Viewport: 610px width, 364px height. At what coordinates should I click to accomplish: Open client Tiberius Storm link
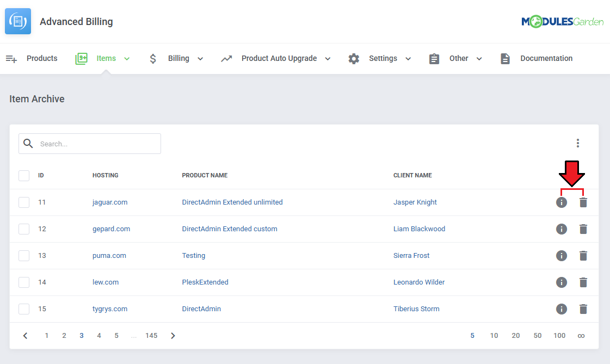(416, 309)
